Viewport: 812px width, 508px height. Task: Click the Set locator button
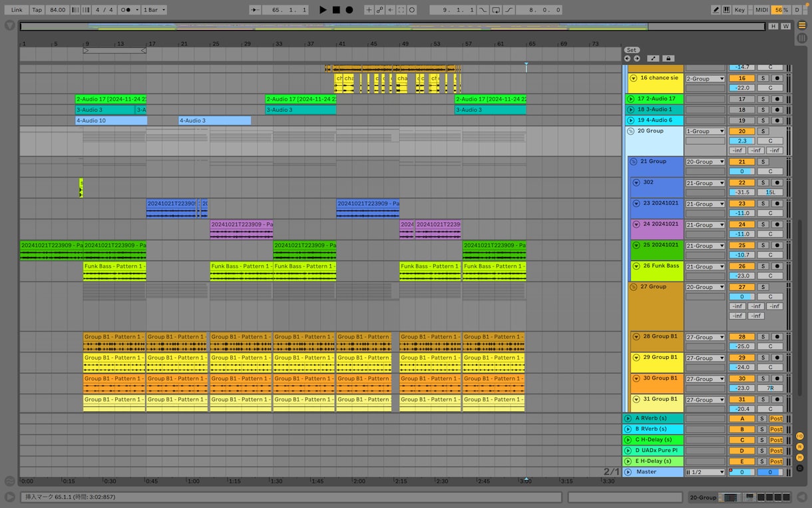tap(632, 50)
